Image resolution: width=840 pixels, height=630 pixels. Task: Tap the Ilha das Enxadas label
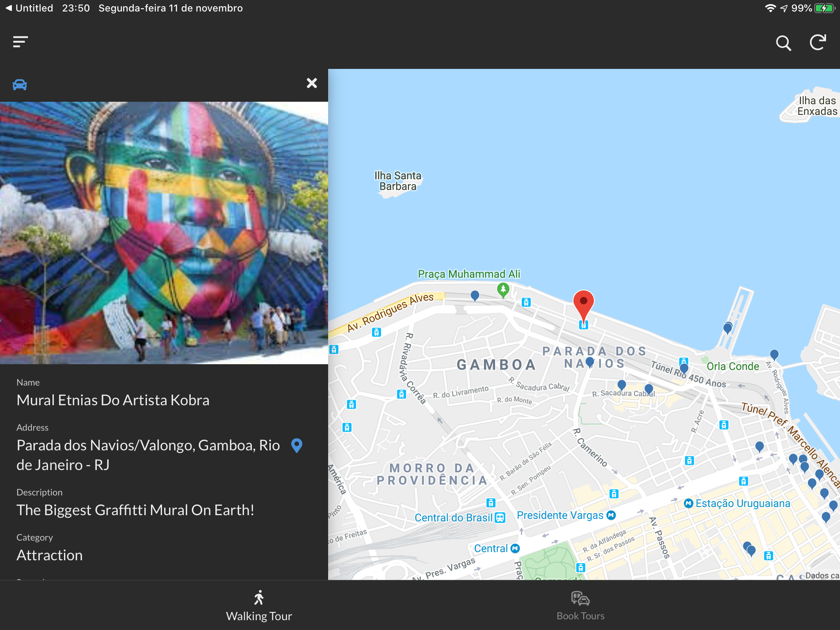[x=817, y=106]
